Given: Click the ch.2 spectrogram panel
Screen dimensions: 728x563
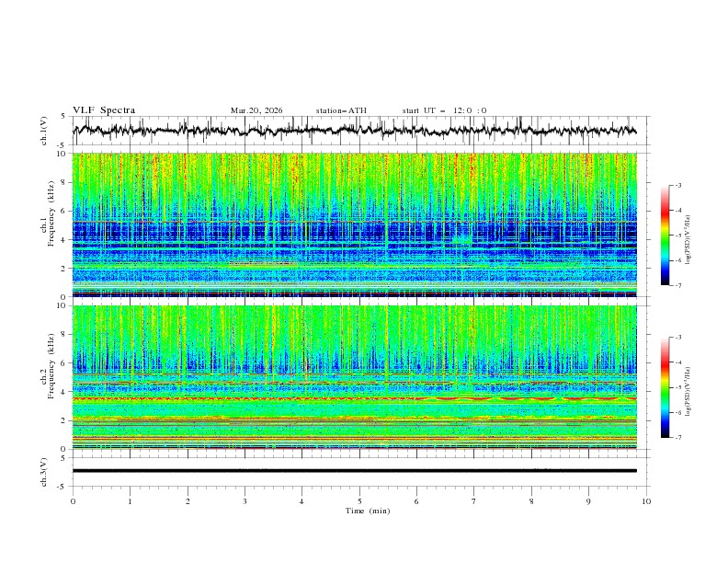Looking at the screenshot, I should 354,377.
